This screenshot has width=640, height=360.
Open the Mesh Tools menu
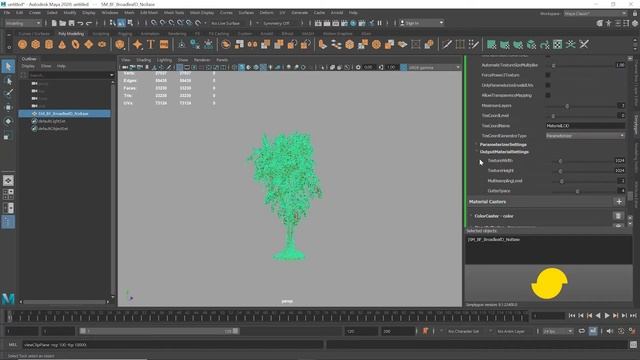pyautogui.click(x=174, y=13)
